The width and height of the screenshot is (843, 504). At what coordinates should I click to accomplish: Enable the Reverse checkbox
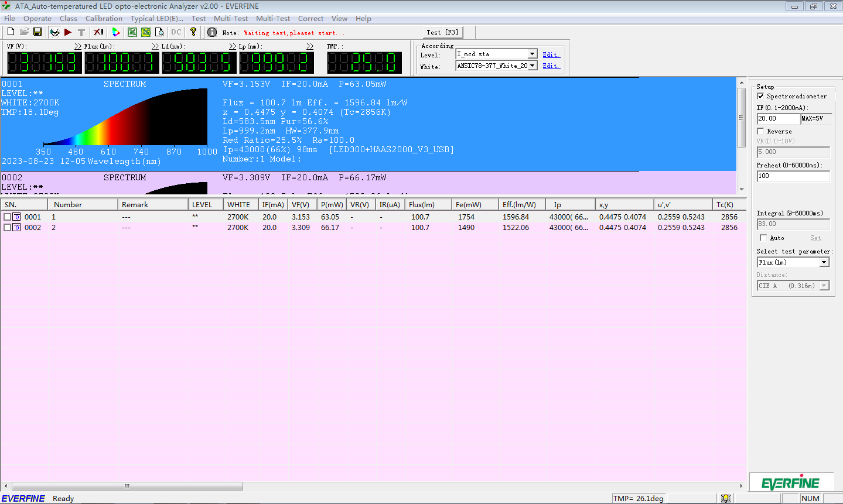point(760,131)
